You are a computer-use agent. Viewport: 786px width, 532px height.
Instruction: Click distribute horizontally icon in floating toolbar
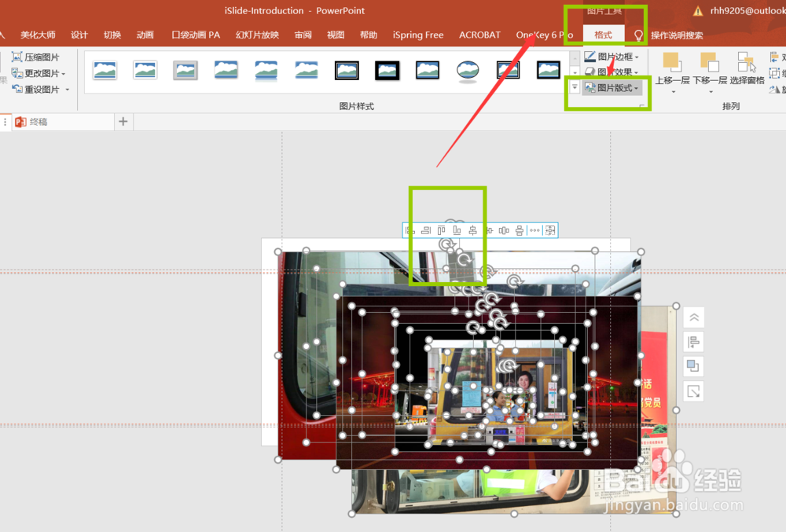504,230
